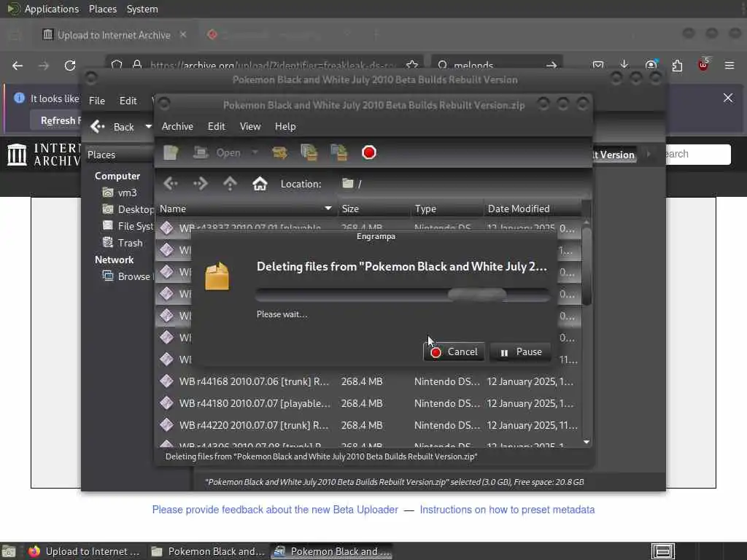The width and height of the screenshot is (747, 560).
Task: Go back in the Firefox browser
Action: click(18, 65)
